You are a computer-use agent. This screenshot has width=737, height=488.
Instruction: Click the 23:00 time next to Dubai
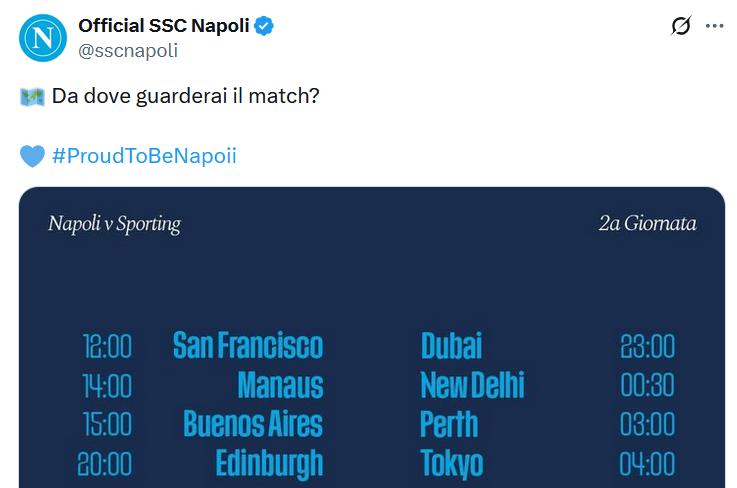tap(647, 346)
